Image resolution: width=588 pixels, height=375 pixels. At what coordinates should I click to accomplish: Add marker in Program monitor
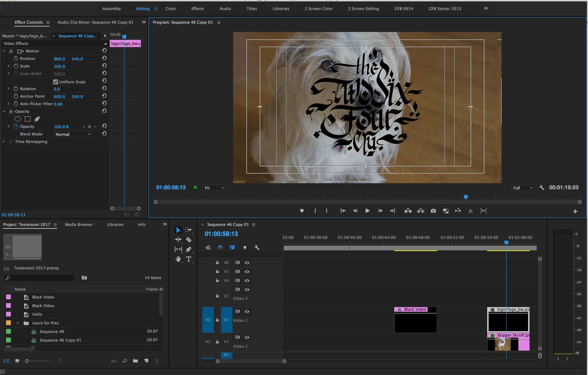[302, 211]
